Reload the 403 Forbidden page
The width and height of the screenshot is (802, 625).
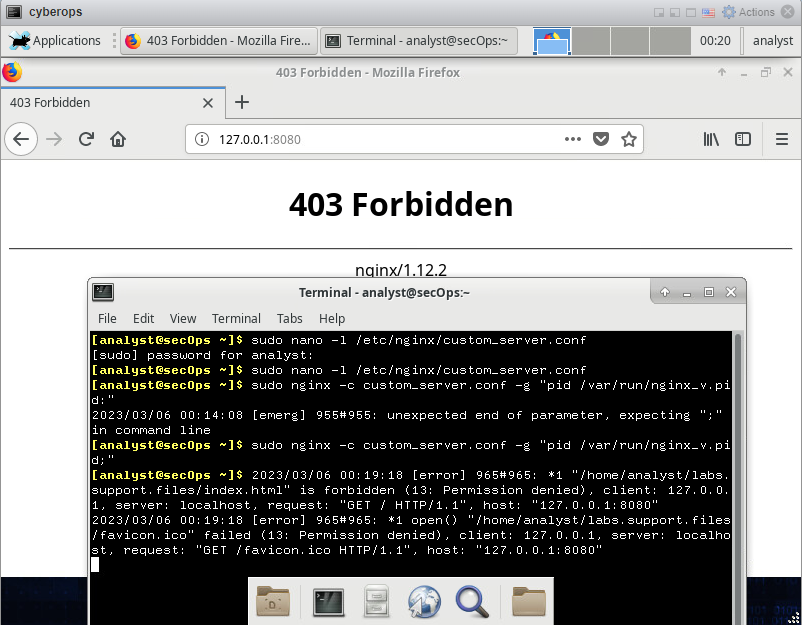(x=86, y=139)
